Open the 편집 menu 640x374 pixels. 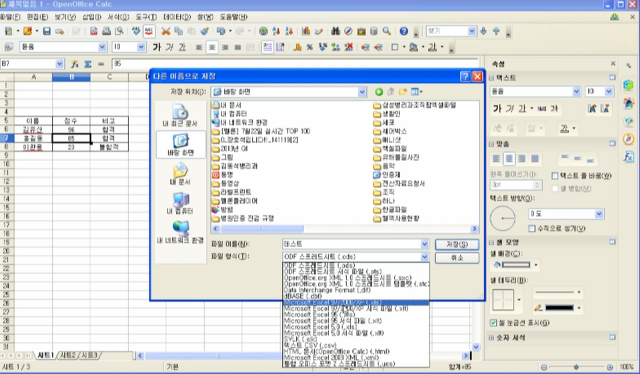click(x=37, y=17)
